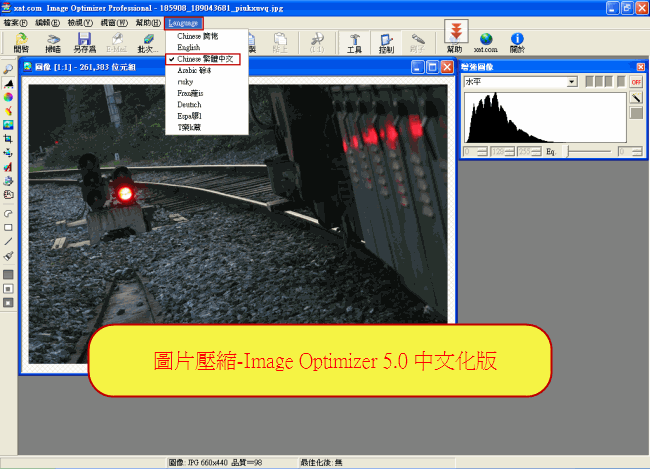650x469 pixels.
Task: Open the 水平 enhancement type dropdown
Action: click(x=571, y=82)
